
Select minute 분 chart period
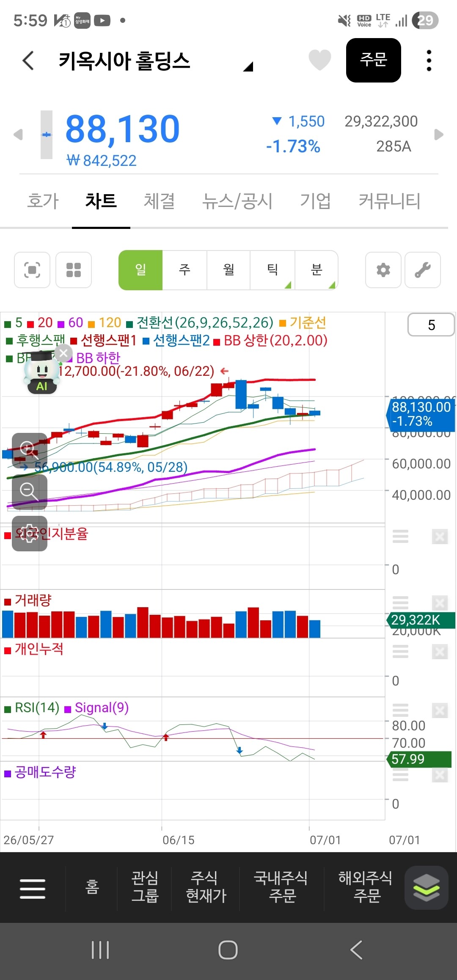pos(317,270)
